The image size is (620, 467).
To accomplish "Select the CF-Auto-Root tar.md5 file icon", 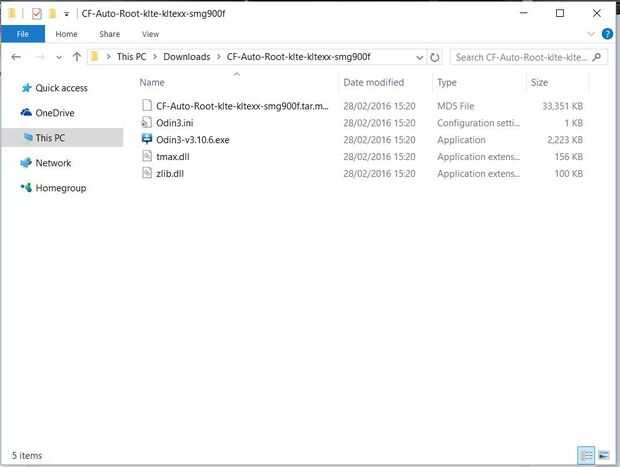I will 147,106.
